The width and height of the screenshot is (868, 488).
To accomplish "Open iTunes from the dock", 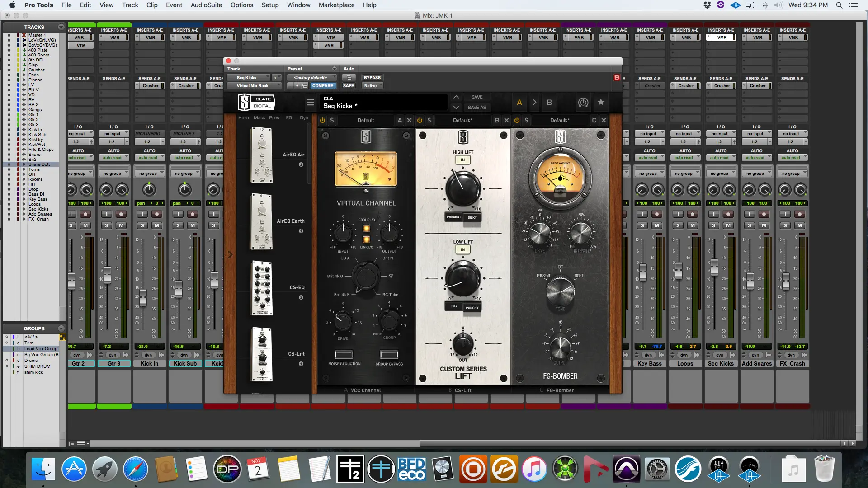I will point(534,469).
